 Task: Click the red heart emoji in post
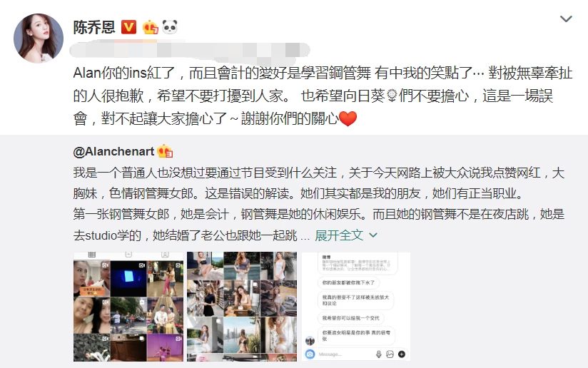tap(348, 119)
